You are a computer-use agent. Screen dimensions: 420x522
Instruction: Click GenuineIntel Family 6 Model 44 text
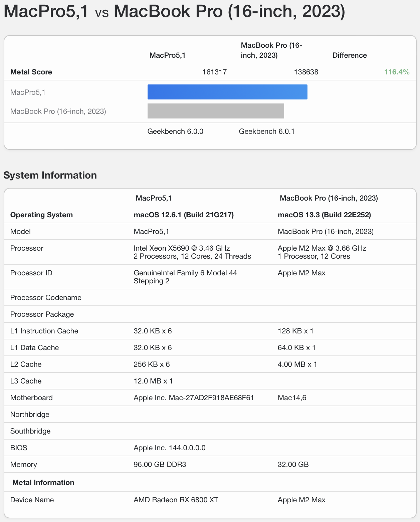[x=185, y=277]
